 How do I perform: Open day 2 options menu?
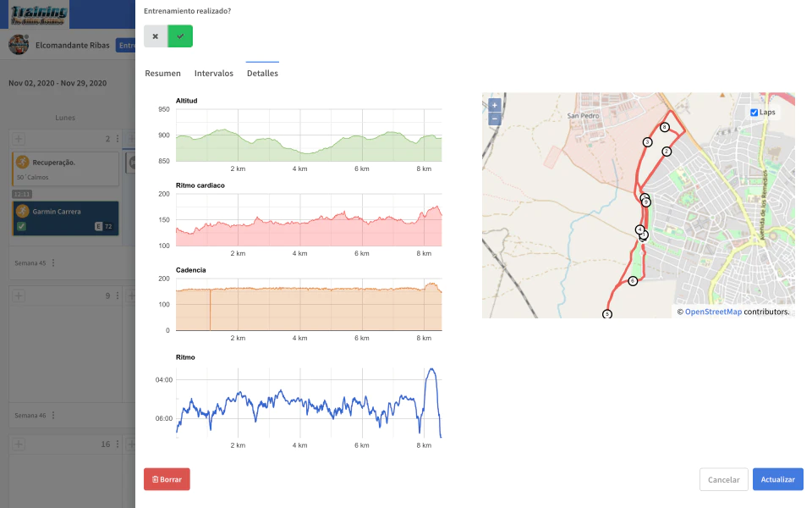[x=118, y=138]
